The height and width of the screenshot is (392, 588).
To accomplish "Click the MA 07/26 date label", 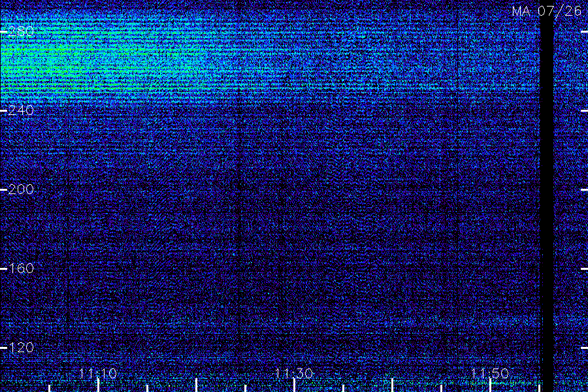I will click(547, 11).
